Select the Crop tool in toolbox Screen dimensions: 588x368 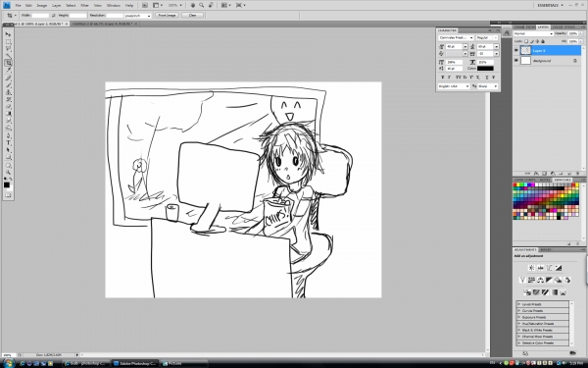point(8,63)
